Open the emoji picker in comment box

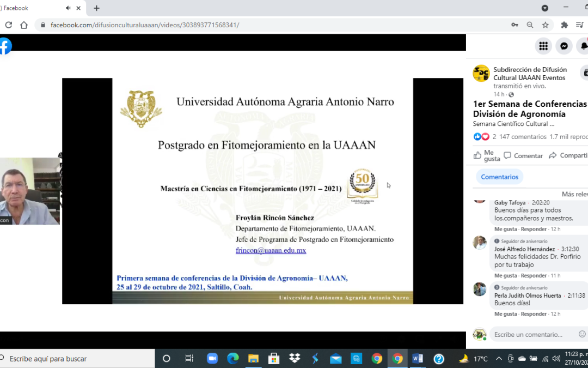point(582,334)
